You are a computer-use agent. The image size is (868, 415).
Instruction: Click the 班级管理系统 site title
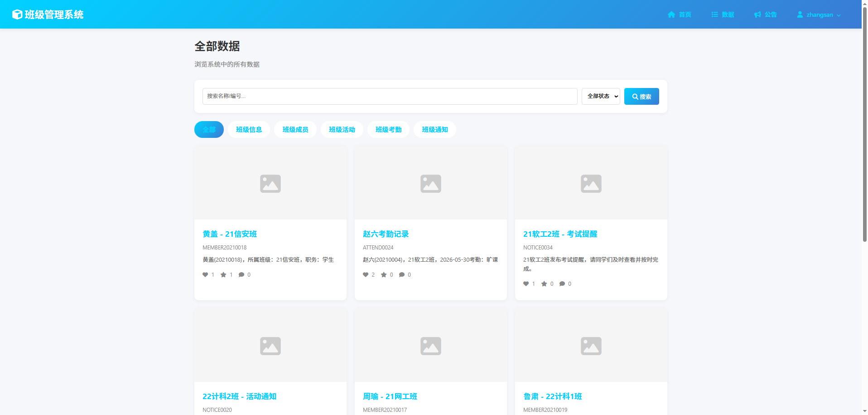[x=54, y=15]
